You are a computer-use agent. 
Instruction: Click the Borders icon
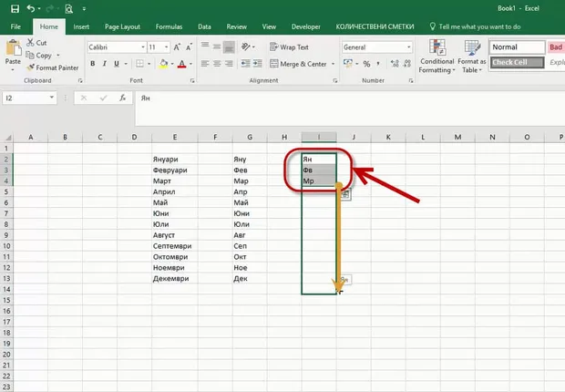pos(139,64)
